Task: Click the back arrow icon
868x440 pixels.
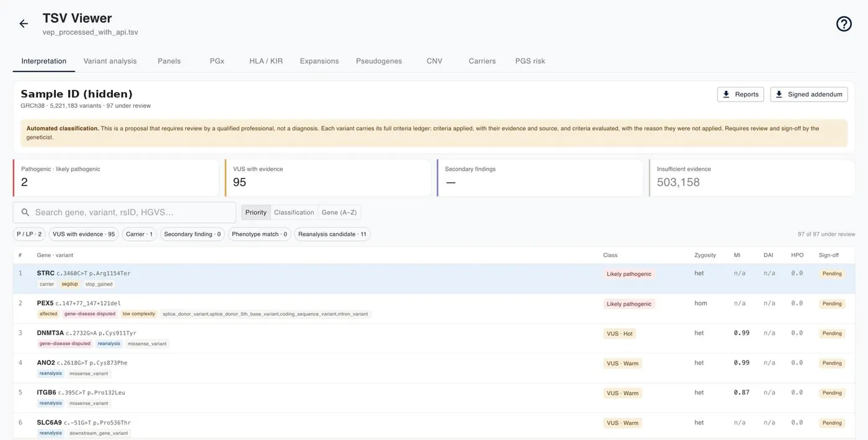Action: [24, 24]
